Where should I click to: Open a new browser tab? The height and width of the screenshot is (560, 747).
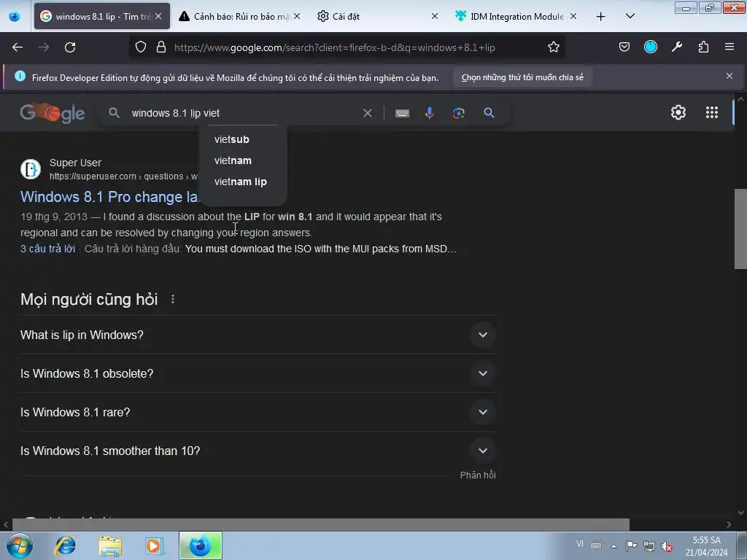[601, 17]
